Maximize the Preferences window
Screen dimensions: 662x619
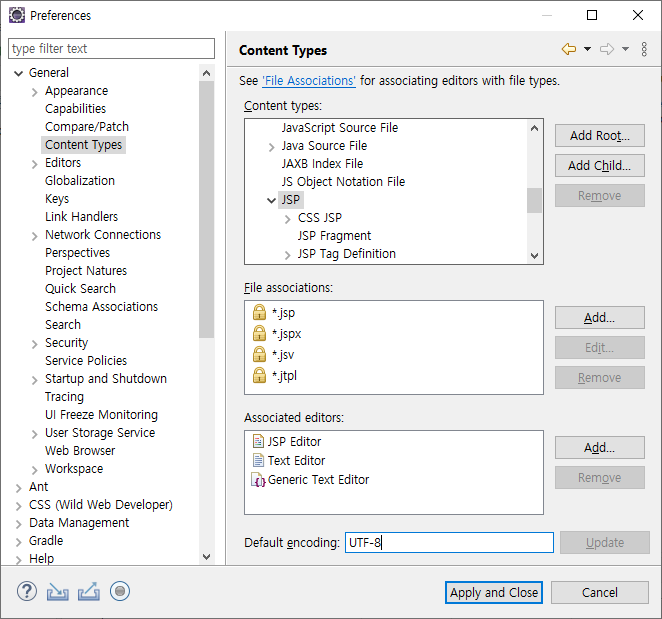(592, 15)
